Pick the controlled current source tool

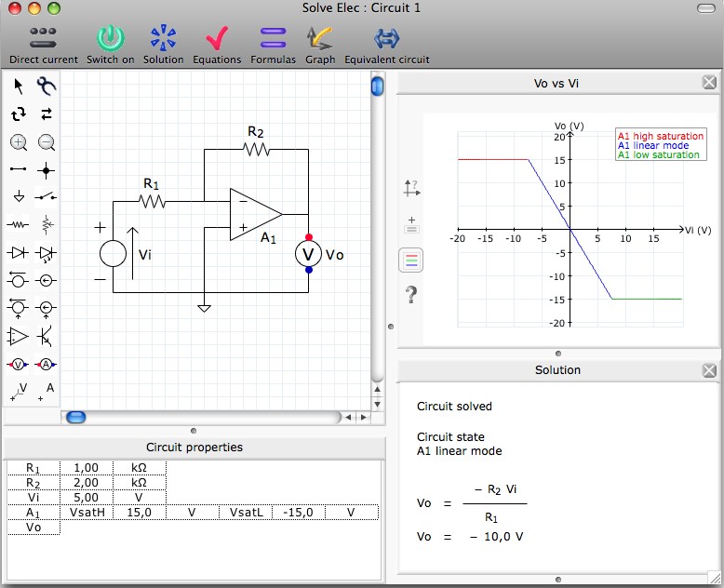pyautogui.click(x=47, y=309)
